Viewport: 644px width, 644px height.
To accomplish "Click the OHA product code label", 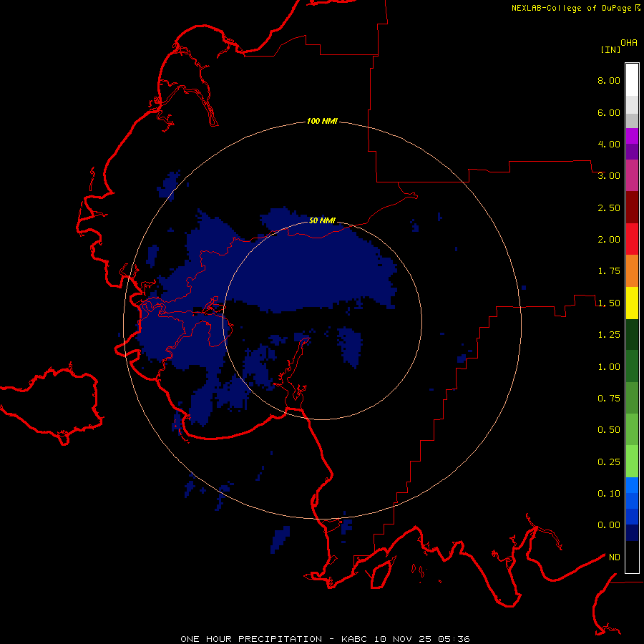I will 629,43.
